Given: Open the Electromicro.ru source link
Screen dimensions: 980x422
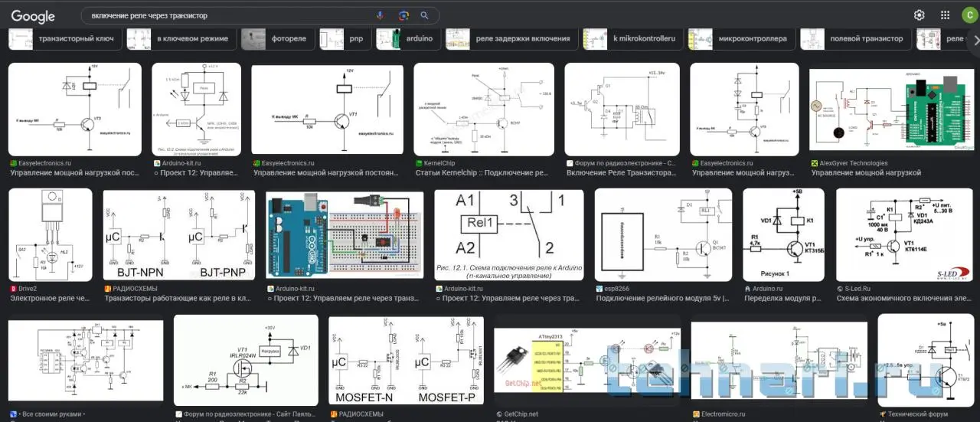Looking at the screenshot, I should 719,414.
